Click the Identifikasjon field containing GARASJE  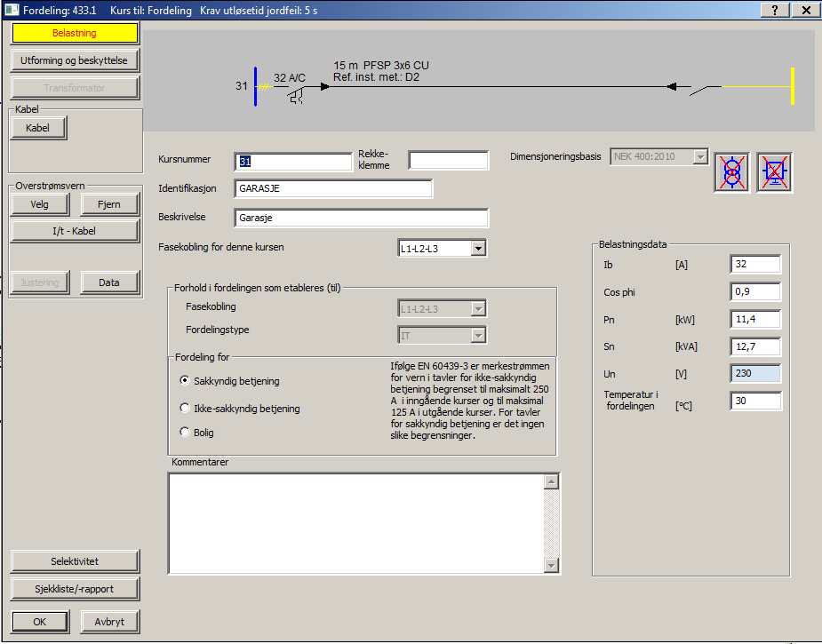(x=333, y=188)
